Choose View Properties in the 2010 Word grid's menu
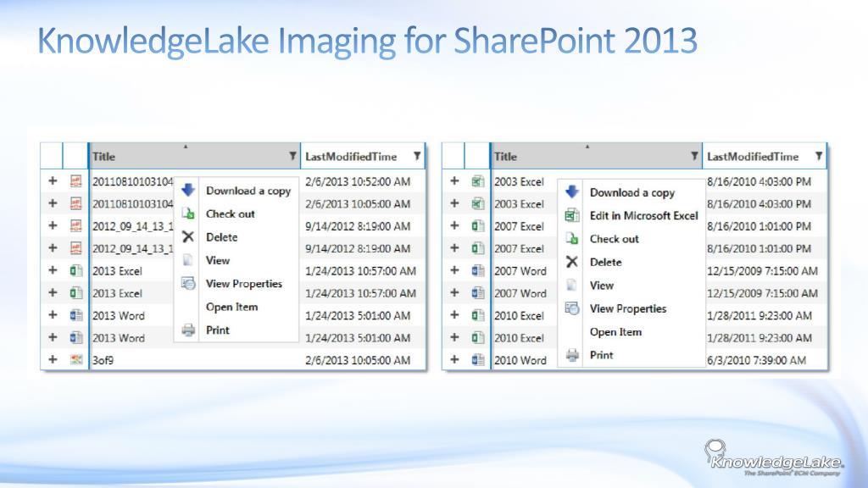Viewport: 868px width, 488px height. click(628, 308)
